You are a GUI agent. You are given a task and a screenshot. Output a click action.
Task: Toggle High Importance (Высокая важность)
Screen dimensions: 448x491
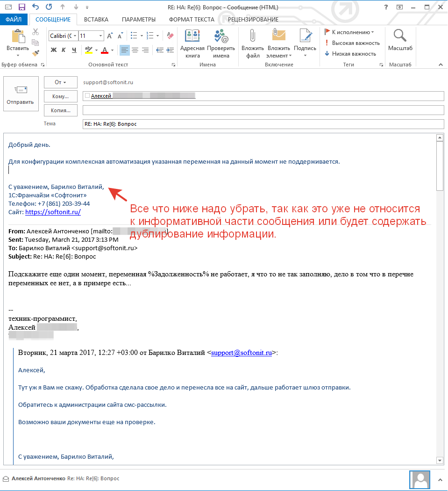pyautogui.click(x=352, y=43)
